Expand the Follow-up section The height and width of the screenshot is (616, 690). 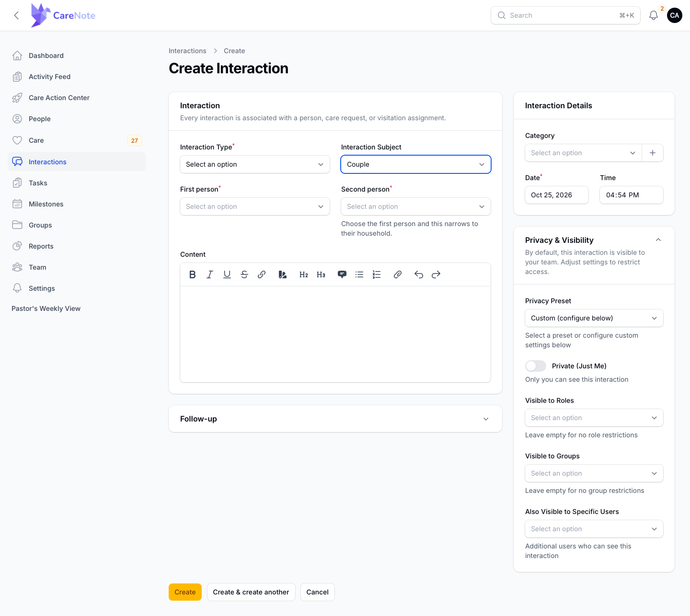pos(335,419)
